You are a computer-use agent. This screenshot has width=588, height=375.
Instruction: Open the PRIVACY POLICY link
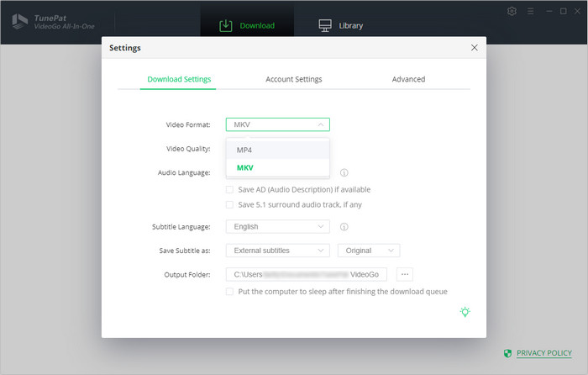click(544, 353)
